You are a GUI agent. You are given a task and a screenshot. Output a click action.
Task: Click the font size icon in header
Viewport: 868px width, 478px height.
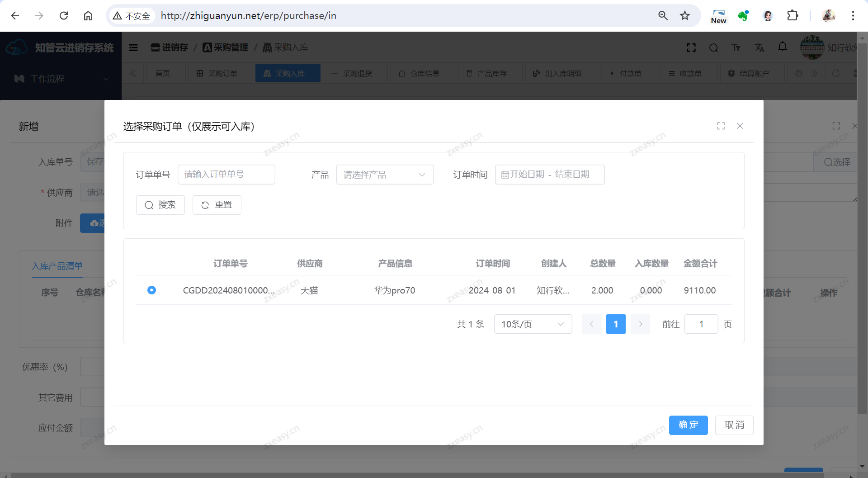point(736,48)
